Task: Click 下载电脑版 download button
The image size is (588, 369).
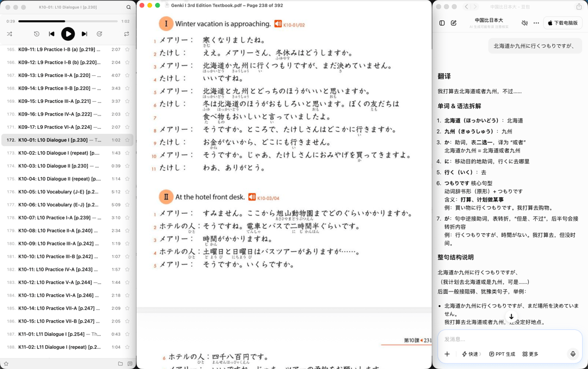Action: pos(563,23)
